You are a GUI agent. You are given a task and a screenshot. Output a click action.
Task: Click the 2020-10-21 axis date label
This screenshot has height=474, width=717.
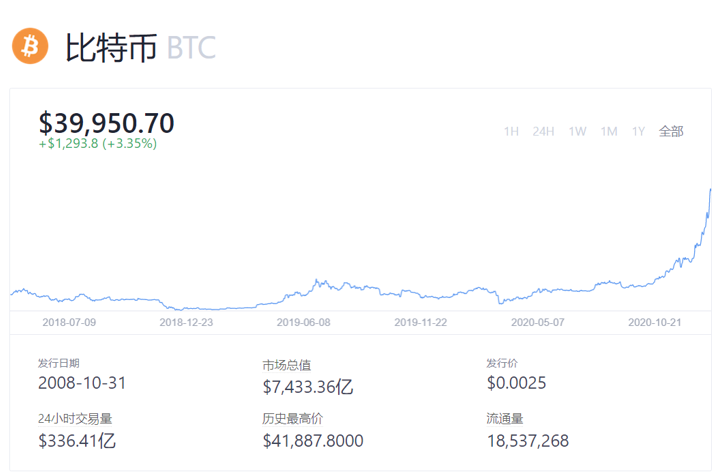pos(655,322)
